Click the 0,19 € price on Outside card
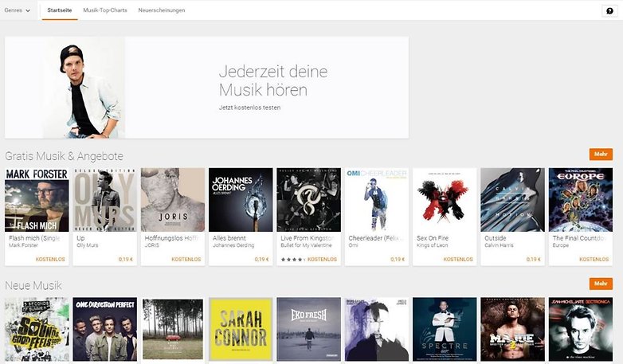The image size is (623, 364). click(x=533, y=259)
